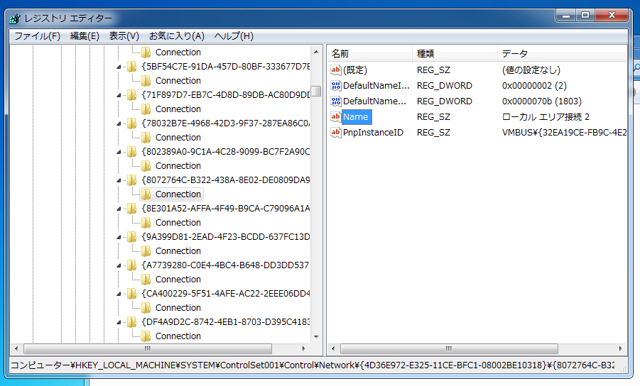
Task: Click the Registry Editor title bar icon
Action: 15,18
